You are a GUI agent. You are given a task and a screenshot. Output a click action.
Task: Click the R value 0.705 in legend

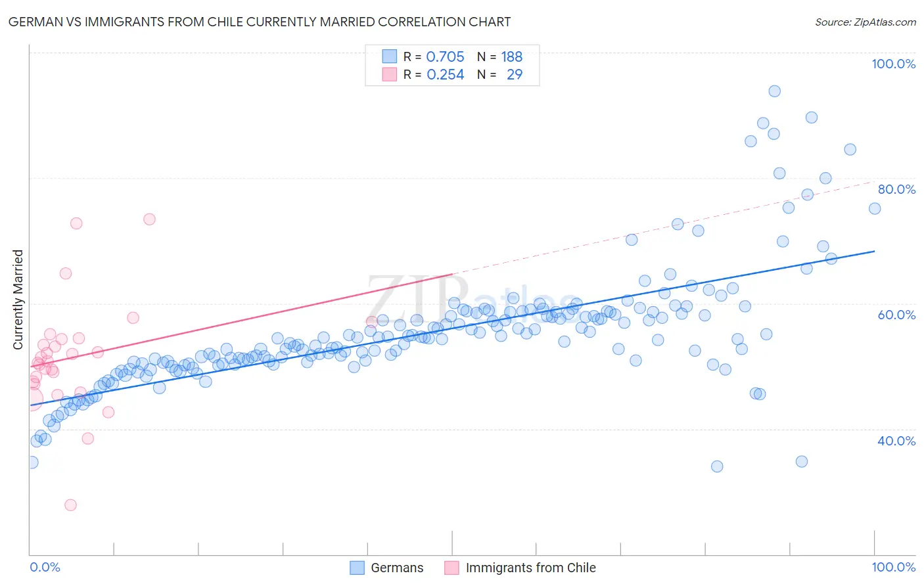446,56
